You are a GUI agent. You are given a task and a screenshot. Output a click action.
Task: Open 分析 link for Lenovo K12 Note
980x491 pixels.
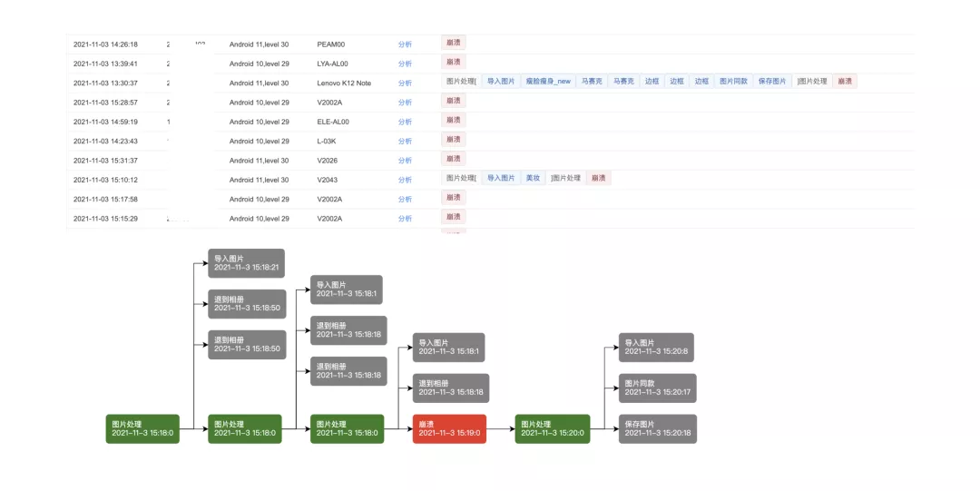tap(405, 83)
